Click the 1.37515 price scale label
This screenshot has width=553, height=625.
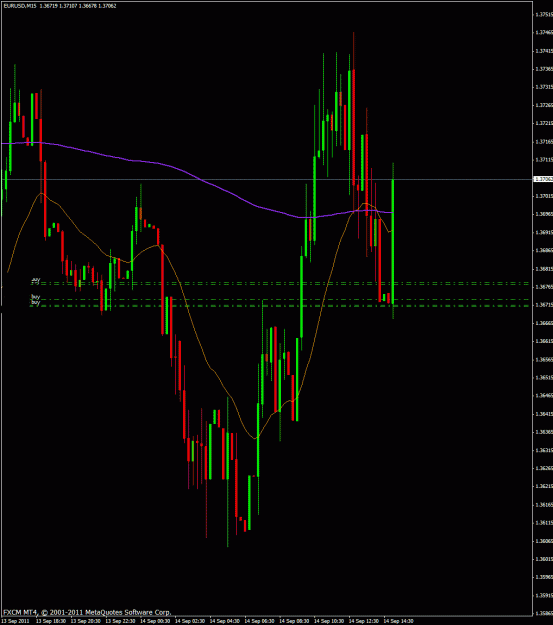pos(544,14)
